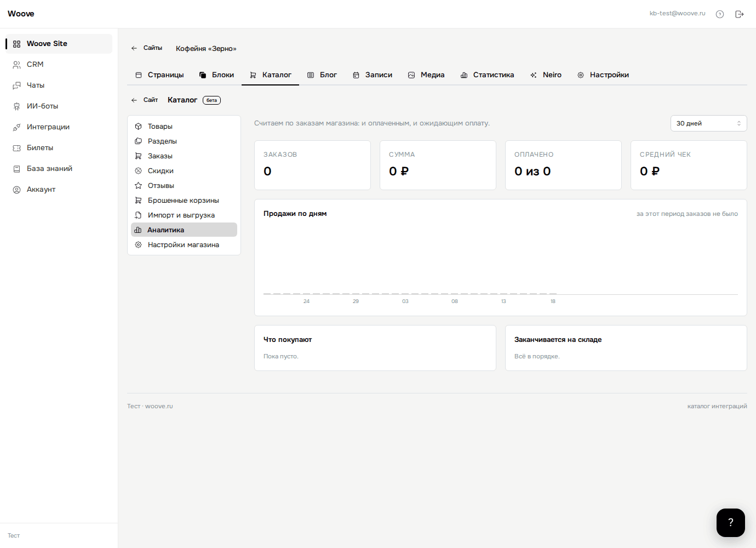Click the Всё в порядке. text
756x548 pixels.
tap(536, 357)
